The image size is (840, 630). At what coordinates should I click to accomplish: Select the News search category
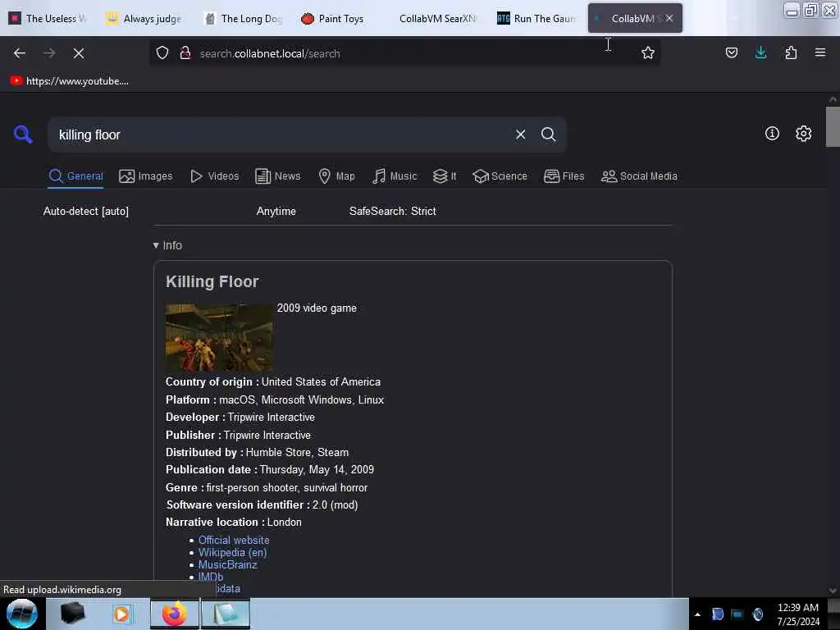pyautogui.click(x=278, y=176)
